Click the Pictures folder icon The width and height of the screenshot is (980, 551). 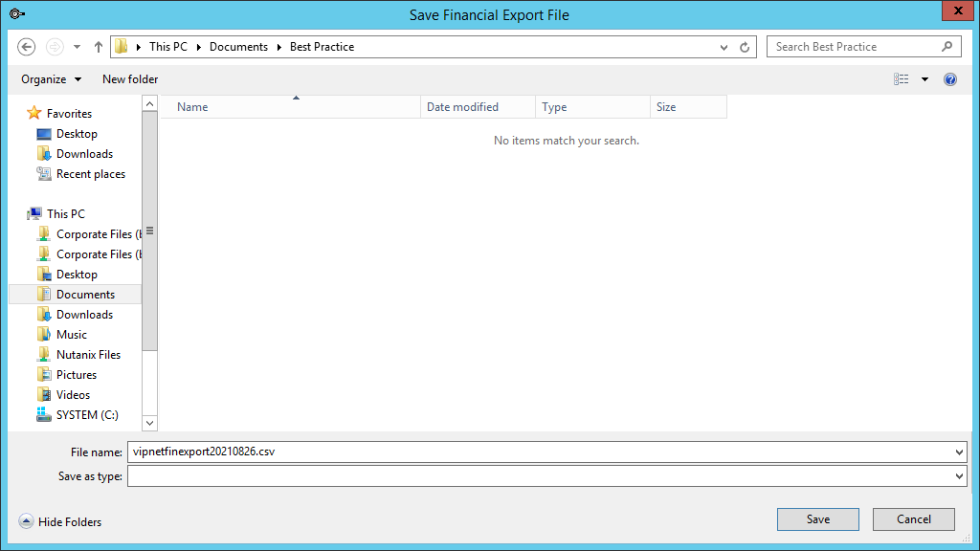(44, 374)
